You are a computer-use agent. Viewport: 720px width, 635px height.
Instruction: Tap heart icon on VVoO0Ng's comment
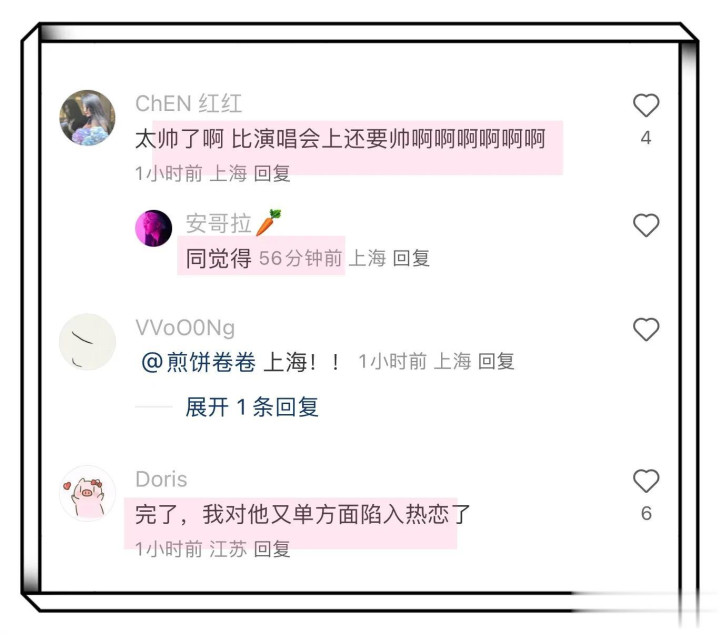coord(646,329)
